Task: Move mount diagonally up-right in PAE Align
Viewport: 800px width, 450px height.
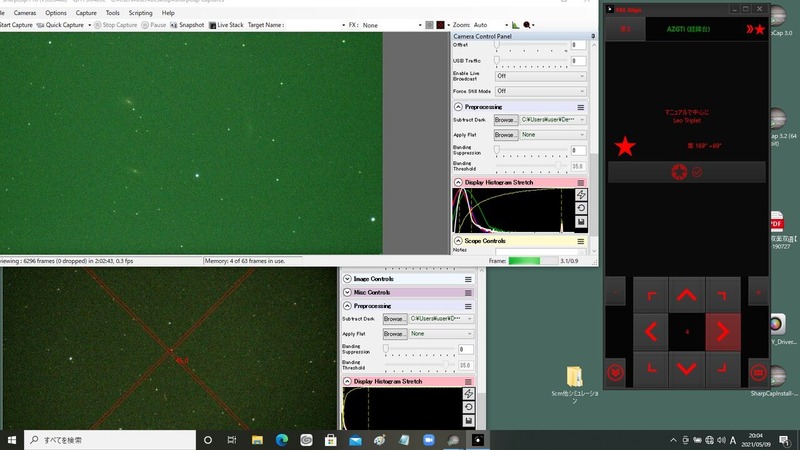Action: [x=723, y=295]
